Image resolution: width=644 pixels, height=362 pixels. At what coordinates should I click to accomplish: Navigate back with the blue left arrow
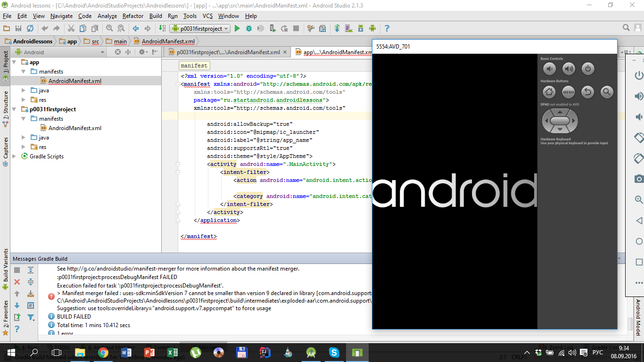tap(136, 28)
